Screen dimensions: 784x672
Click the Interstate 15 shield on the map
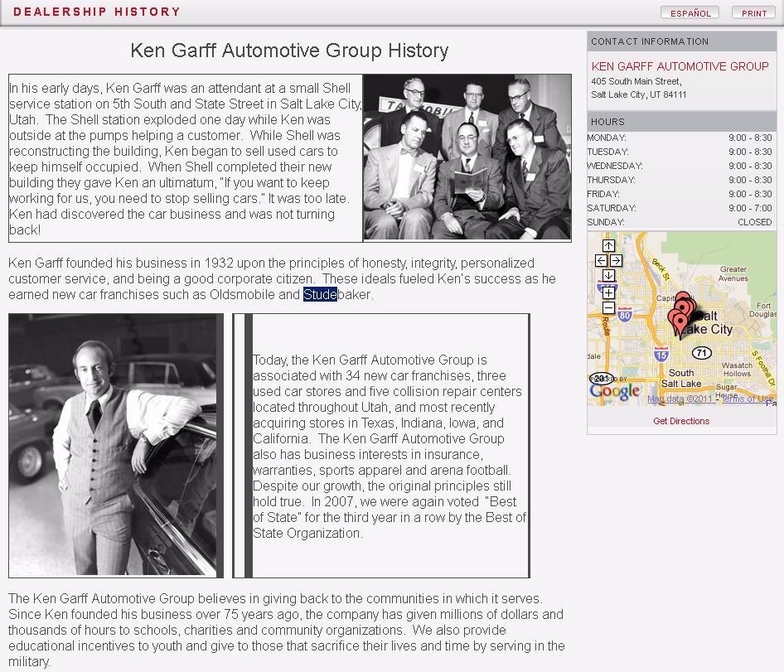pos(661,355)
